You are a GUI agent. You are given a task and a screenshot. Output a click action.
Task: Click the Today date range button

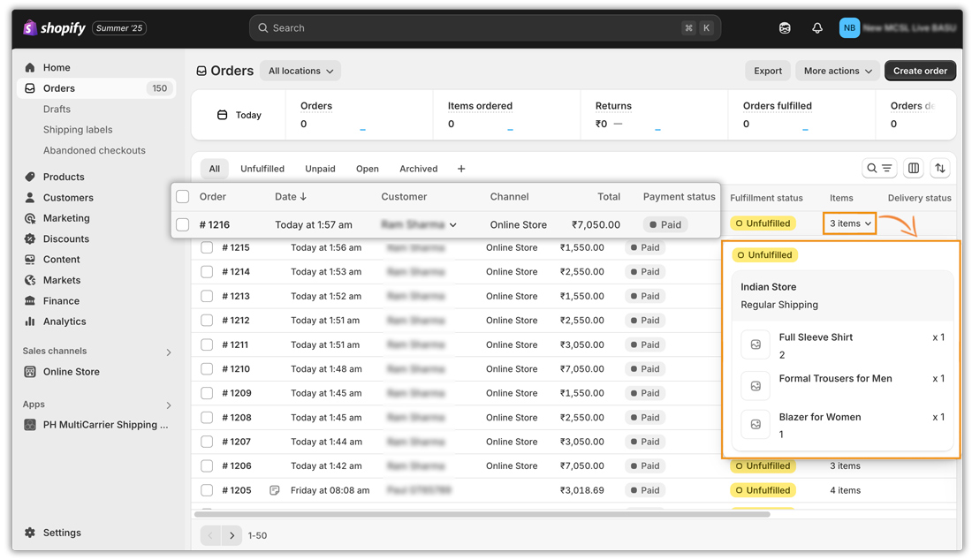point(239,115)
